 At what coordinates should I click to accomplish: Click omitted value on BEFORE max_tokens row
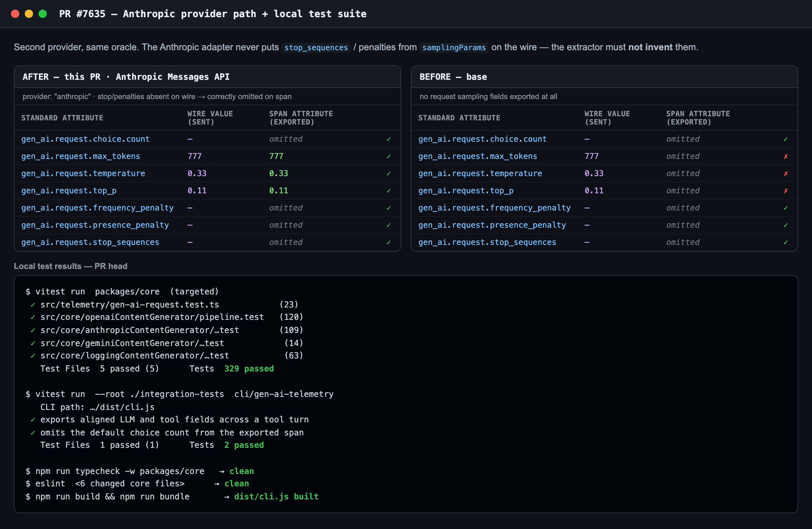tap(683, 156)
